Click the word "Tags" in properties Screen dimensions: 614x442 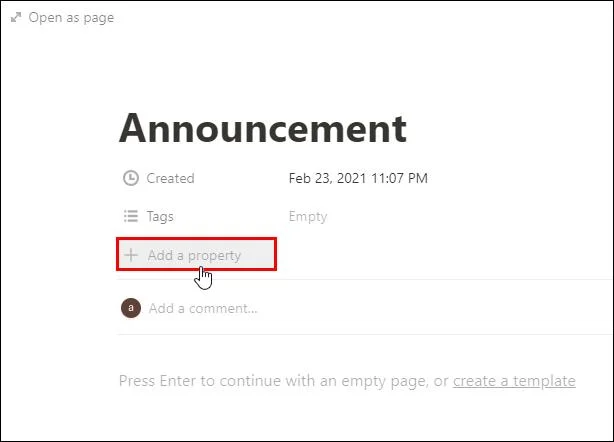tap(160, 216)
